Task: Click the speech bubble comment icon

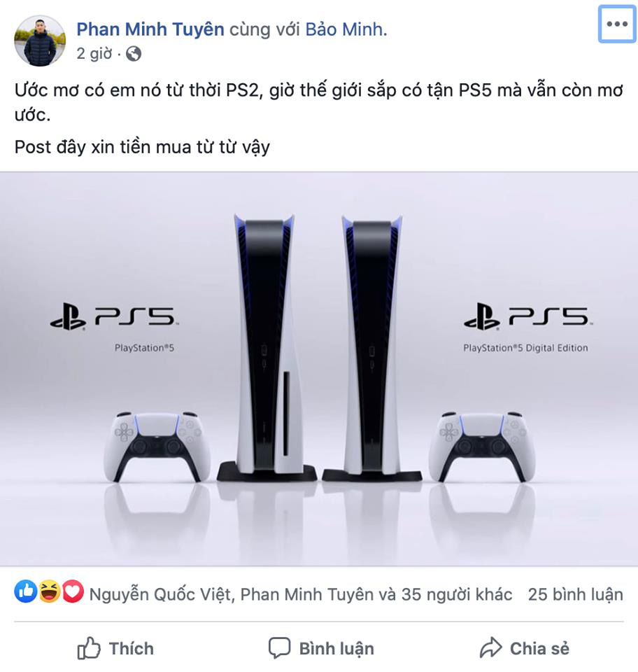Action: pos(280,648)
